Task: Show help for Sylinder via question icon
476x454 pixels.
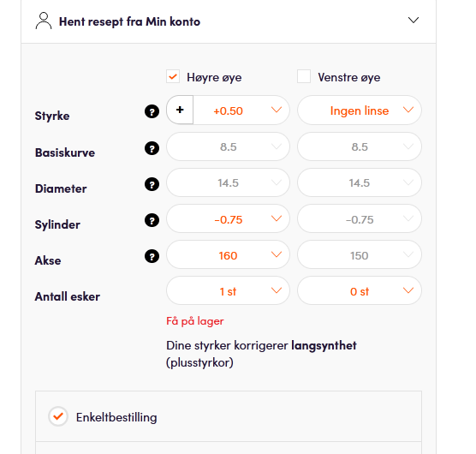Action: coord(152,220)
